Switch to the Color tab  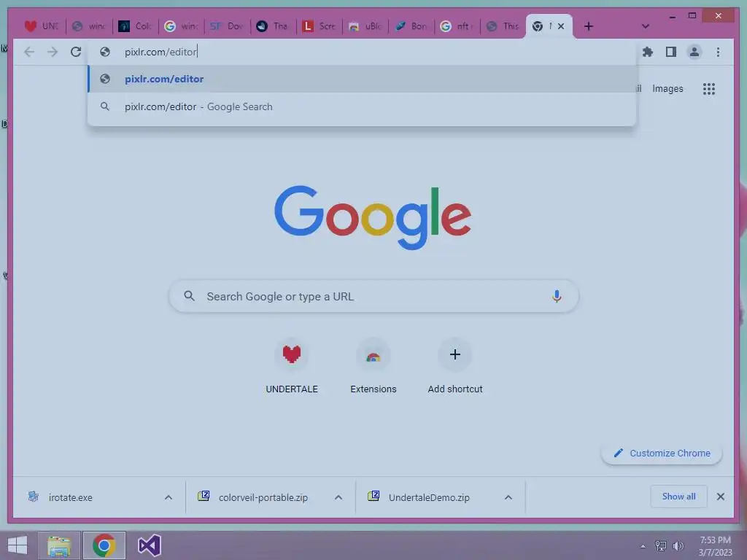point(135,26)
